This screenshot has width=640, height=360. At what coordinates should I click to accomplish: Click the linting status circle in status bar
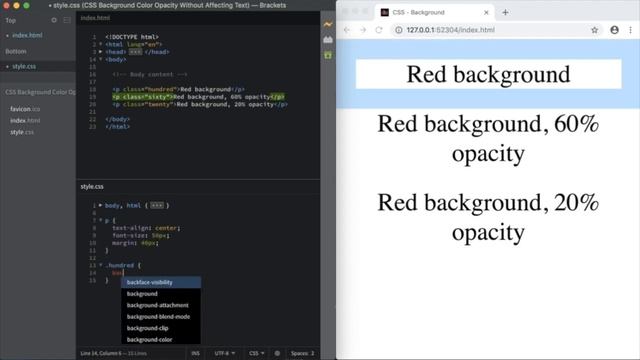277,353
